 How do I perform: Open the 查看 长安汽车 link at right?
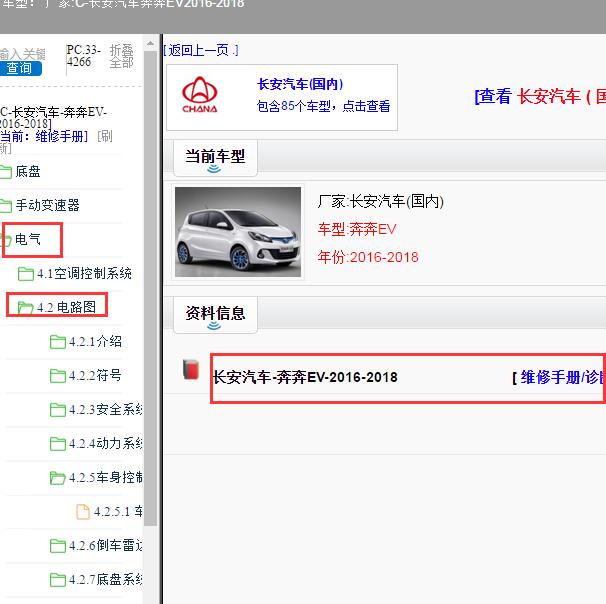coord(540,96)
